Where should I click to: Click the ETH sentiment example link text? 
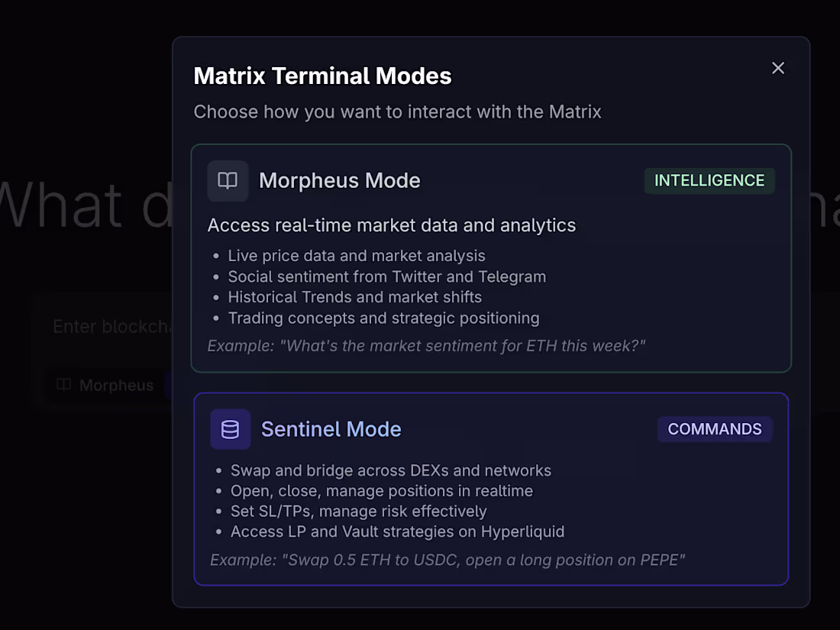[425, 345]
